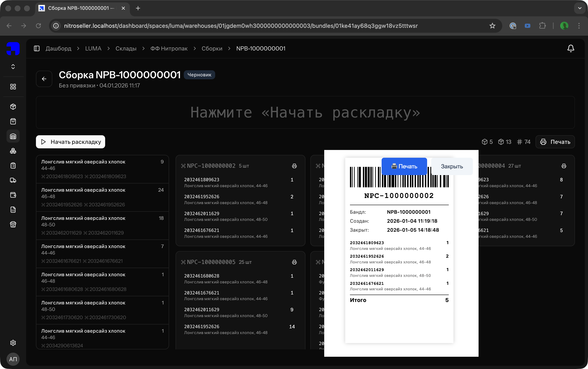
Task: Open the wallet icon in the sidebar
Action: pos(13,195)
